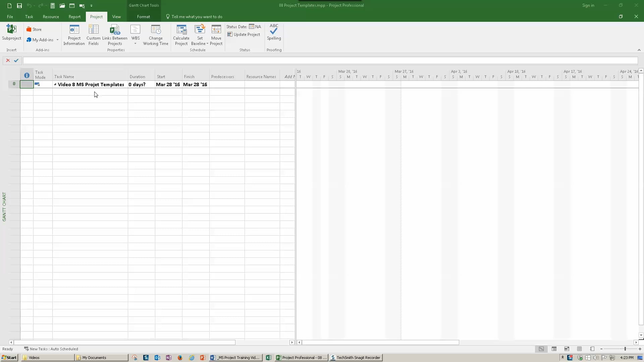This screenshot has height=362, width=644.
Task: Click the zoom slider handle
Action: coord(625,349)
